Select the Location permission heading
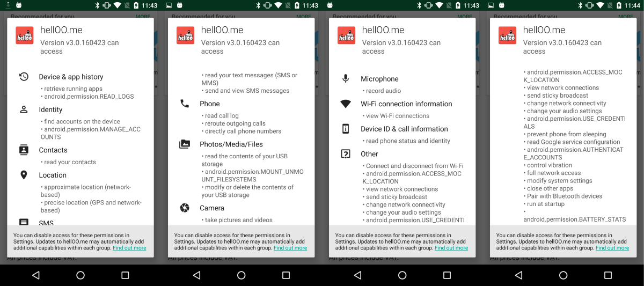644x286 pixels. tap(53, 175)
